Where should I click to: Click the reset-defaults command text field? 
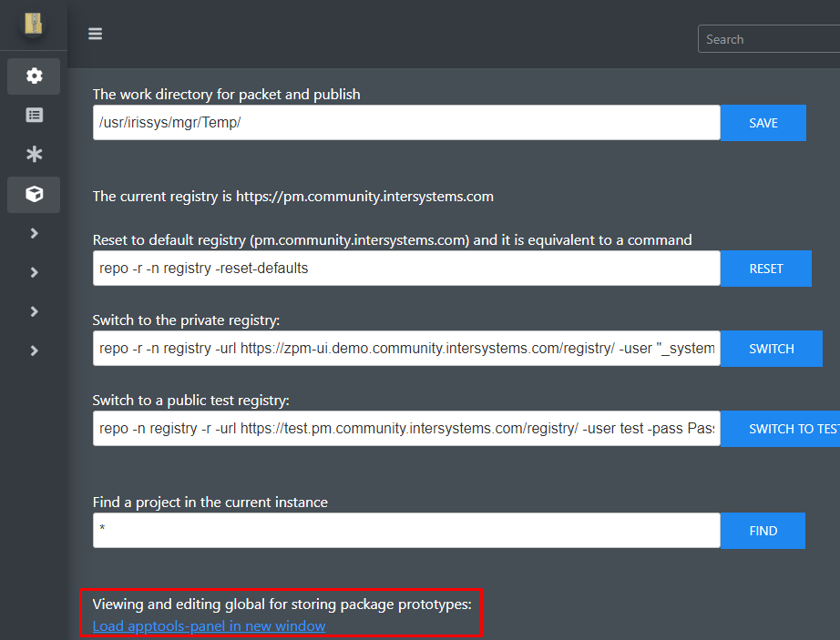[x=406, y=269]
